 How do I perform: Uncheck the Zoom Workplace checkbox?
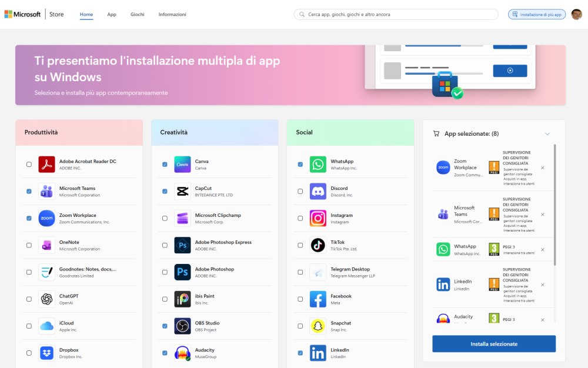29,218
